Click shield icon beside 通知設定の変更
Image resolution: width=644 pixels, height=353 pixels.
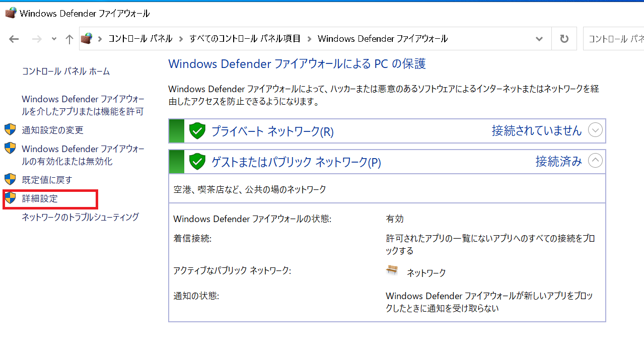pos(10,130)
